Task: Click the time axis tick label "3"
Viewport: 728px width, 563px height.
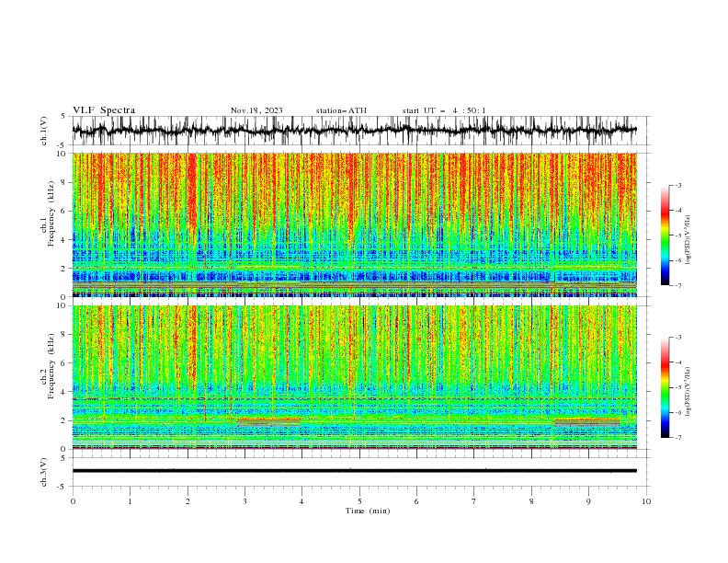Action: click(245, 501)
